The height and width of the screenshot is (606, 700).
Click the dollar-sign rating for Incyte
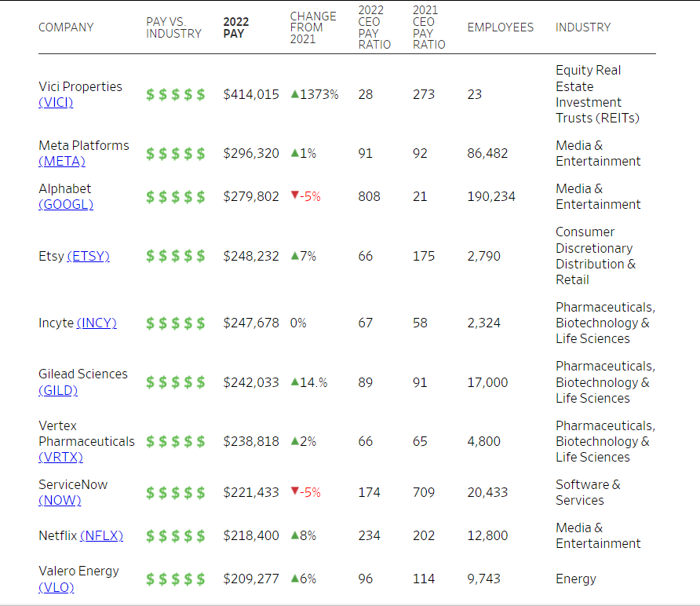(x=176, y=323)
